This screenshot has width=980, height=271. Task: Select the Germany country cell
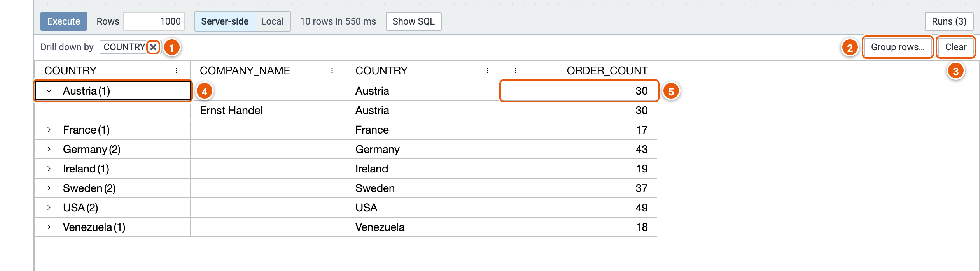click(424, 149)
